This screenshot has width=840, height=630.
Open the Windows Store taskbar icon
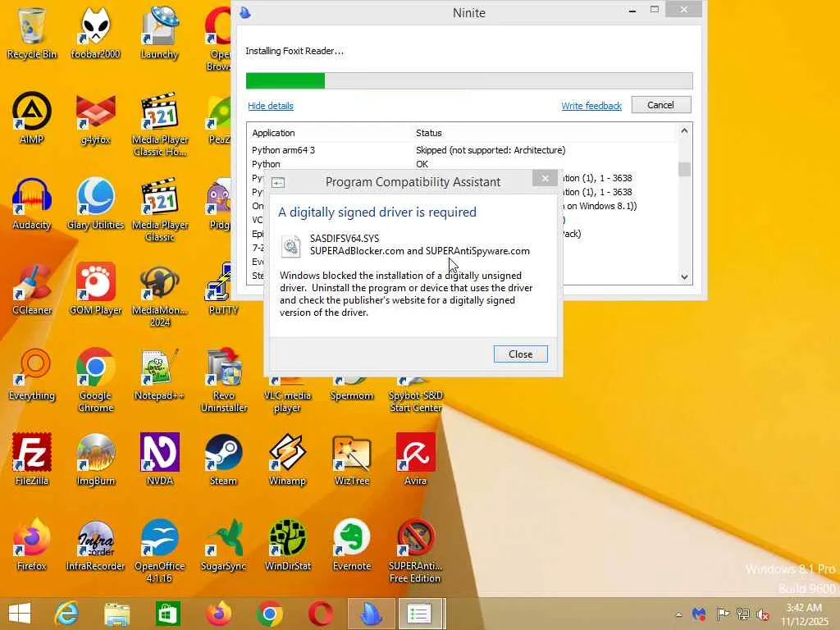click(x=167, y=614)
